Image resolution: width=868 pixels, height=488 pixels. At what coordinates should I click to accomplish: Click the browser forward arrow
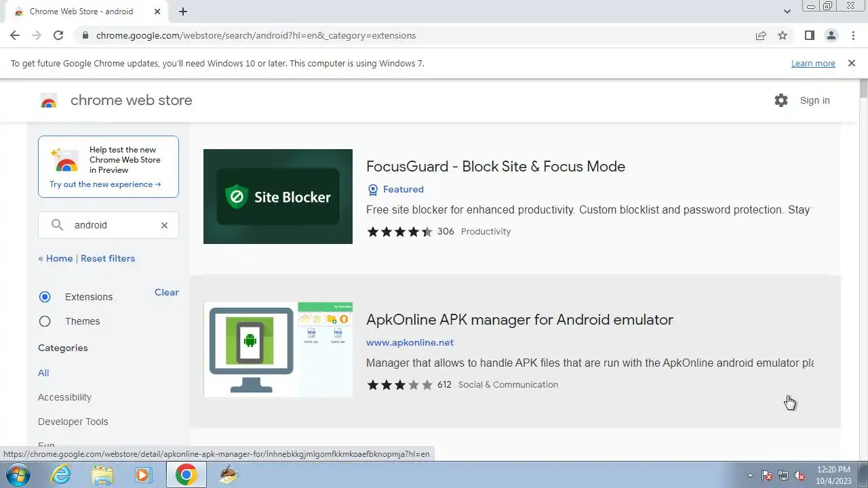pyautogui.click(x=37, y=35)
